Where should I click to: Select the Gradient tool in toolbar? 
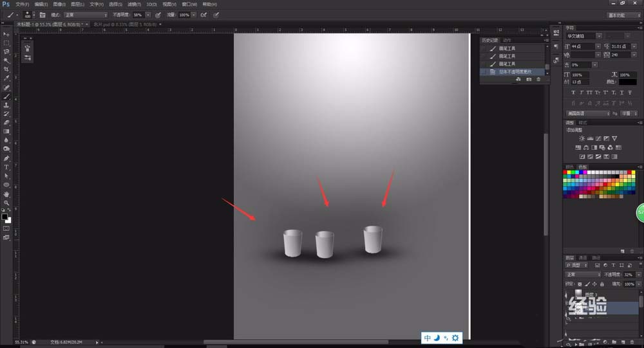(x=6, y=131)
